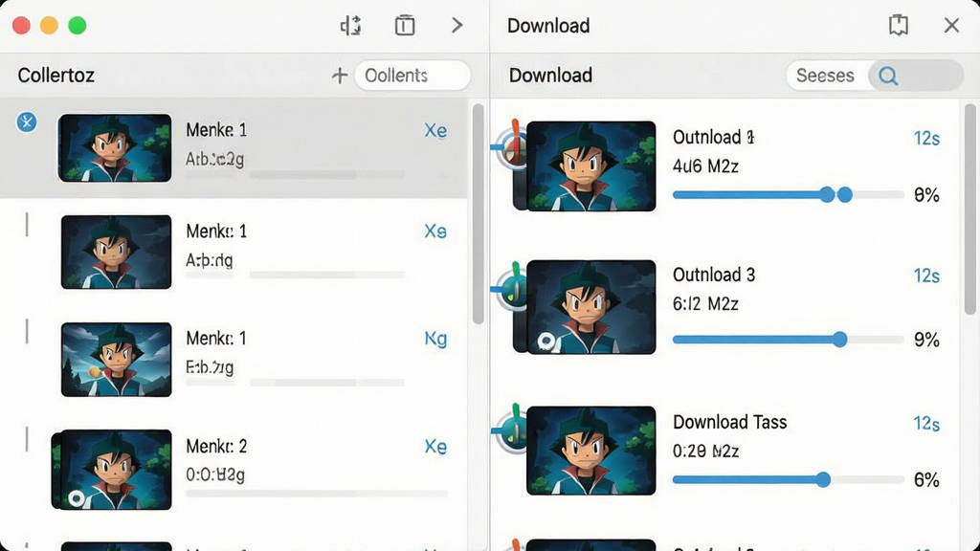The width and height of the screenshot is (980, 551).
Task: Click the Collertoz panel heading
Action: tap(56, 76)
